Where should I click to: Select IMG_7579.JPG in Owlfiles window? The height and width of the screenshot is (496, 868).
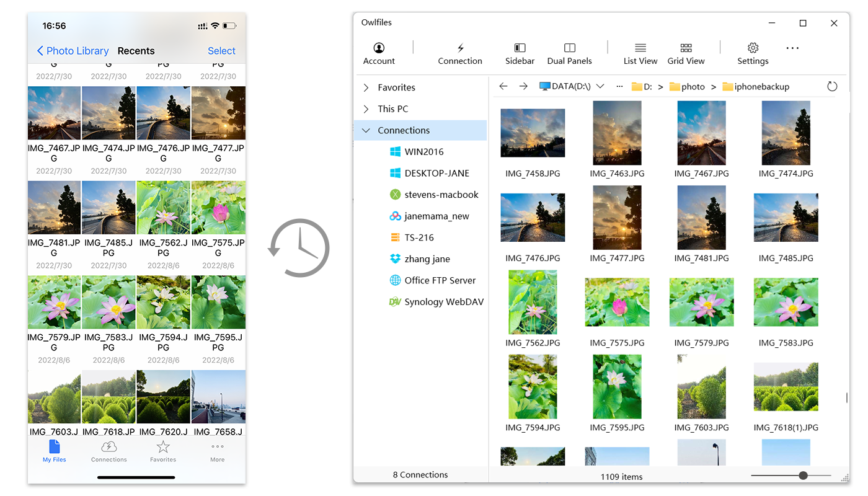pos(701,302)
